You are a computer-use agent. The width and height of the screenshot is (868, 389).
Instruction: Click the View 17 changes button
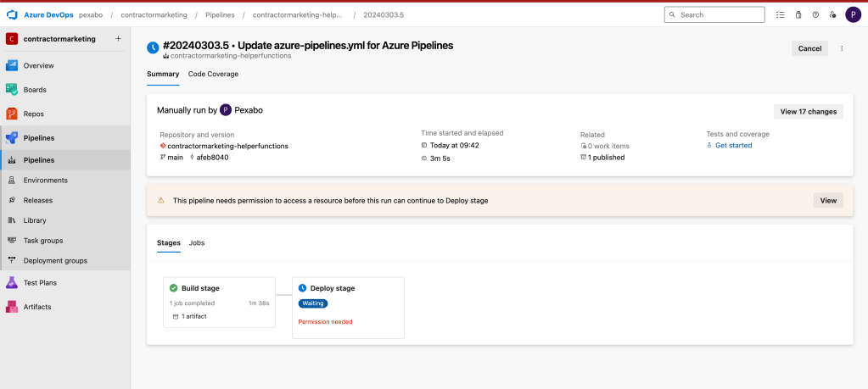(x=809, y=112)
